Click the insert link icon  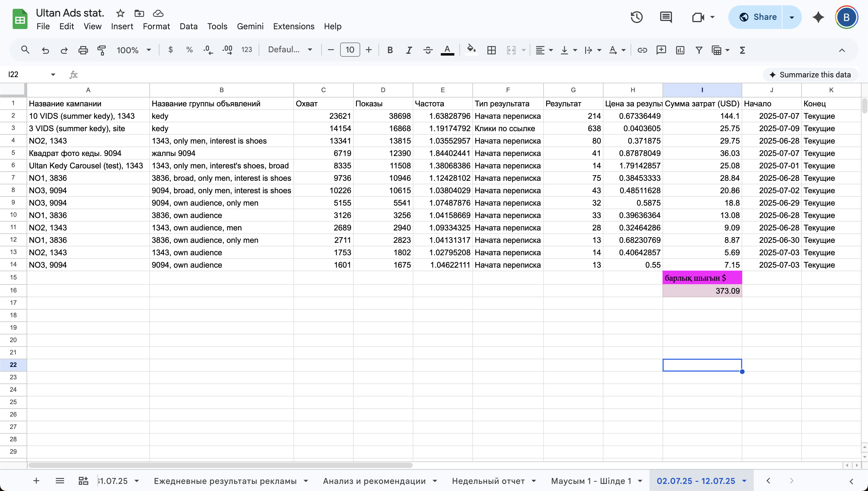tap(642, 50)
